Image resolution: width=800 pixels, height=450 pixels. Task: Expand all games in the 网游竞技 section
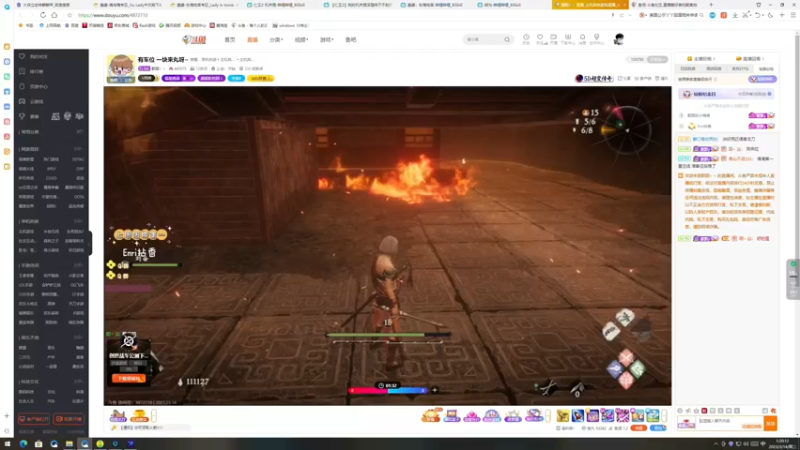pyautogui.click(x=79, y=149)
